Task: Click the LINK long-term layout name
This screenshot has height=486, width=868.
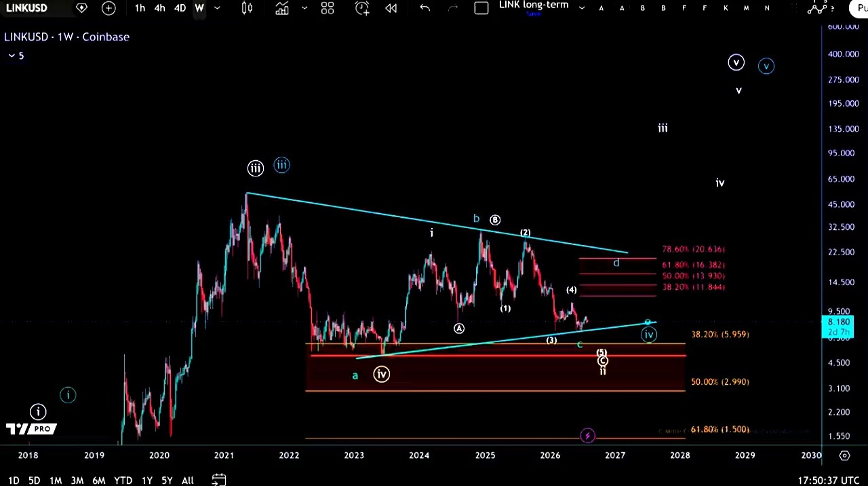Action: [534, 5]
